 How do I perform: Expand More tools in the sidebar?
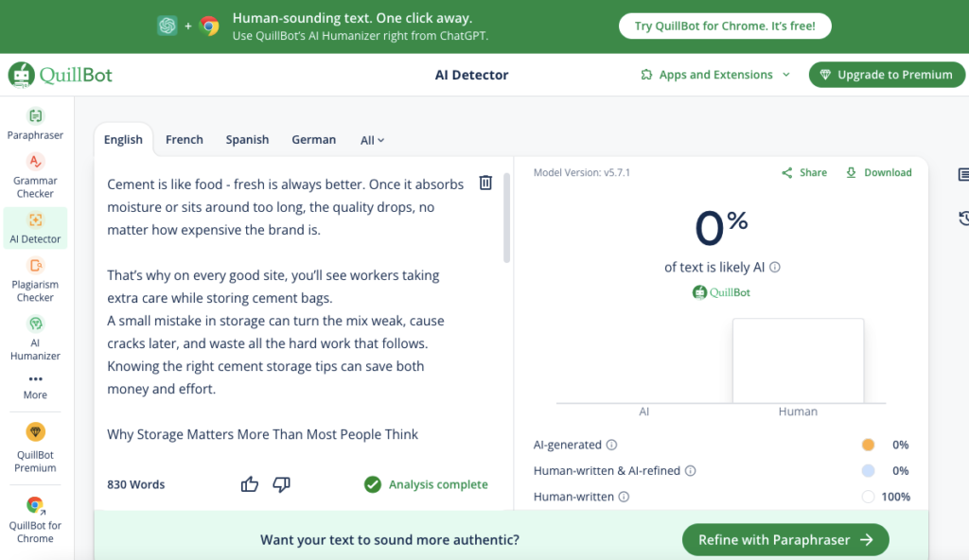(x=35, y=385)
